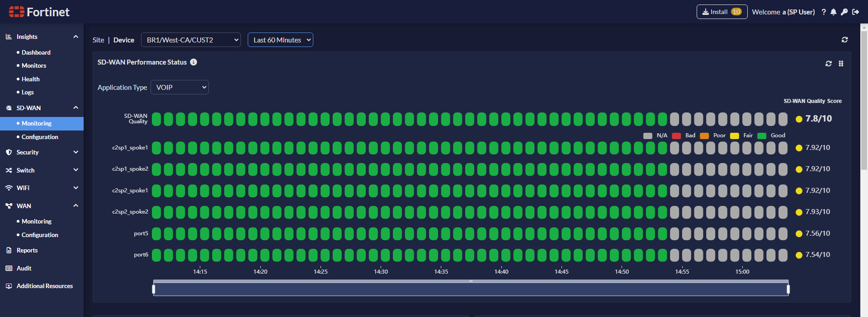Toggle the Bad legend entry
The image size is (868, 317).
point(684,135)
